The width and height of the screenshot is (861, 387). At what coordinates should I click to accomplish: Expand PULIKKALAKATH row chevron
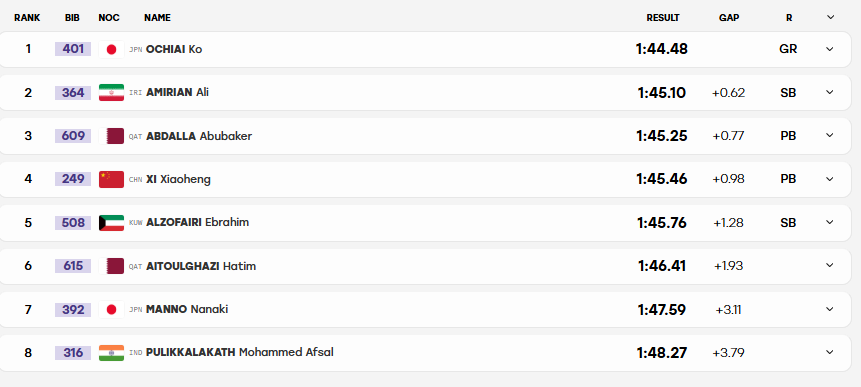coord(830,352)
